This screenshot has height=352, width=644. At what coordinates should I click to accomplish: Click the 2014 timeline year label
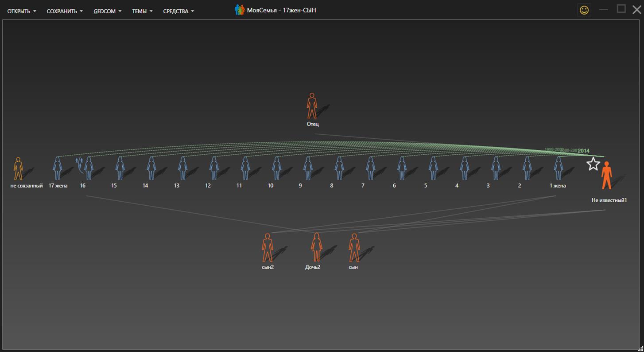tap(583, 151)
